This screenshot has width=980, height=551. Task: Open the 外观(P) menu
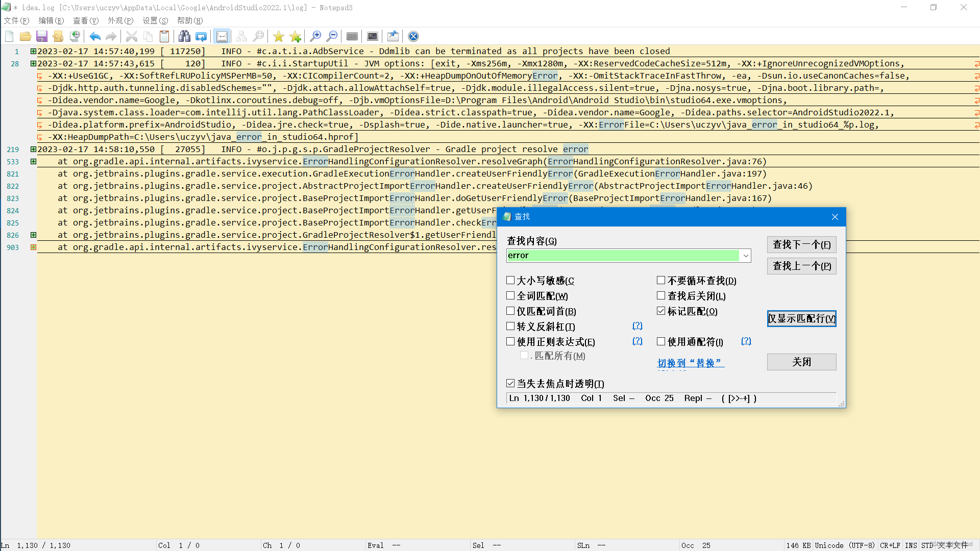(x=120, y=20)
